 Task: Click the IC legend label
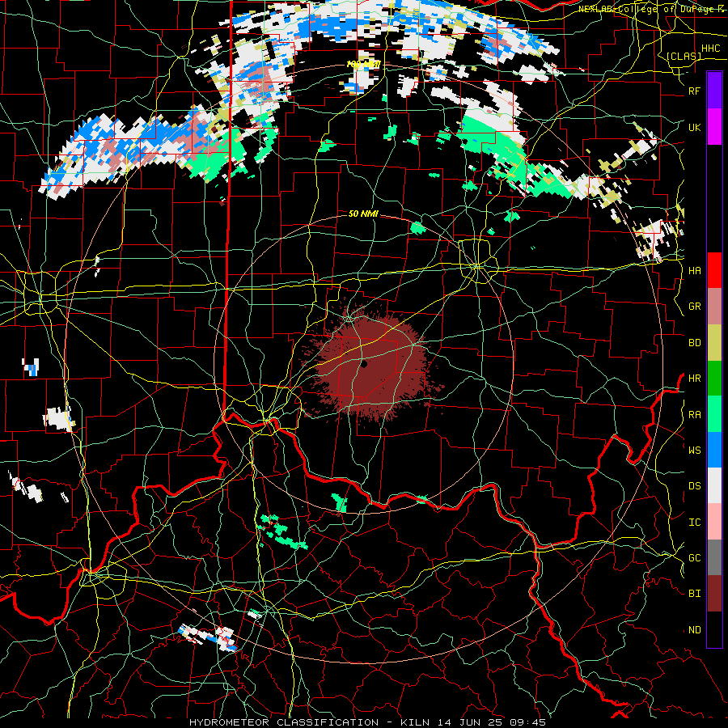694,522
